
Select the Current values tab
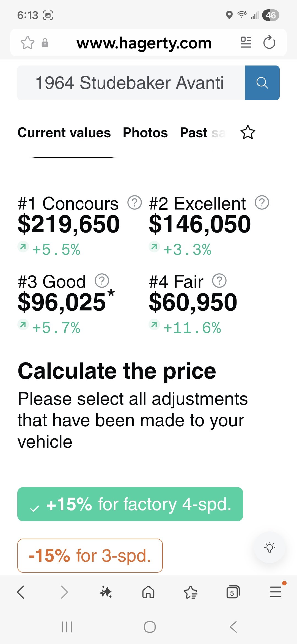[x=64, y=133]
